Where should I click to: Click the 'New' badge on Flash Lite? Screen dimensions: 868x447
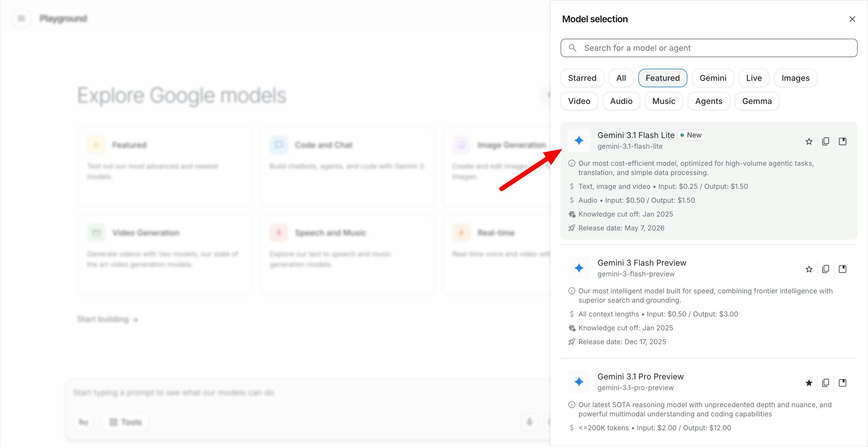tap(691, 135)
